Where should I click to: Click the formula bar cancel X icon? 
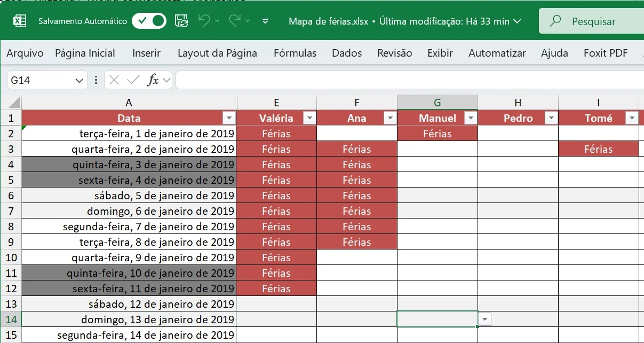click(x=114, y=80)
